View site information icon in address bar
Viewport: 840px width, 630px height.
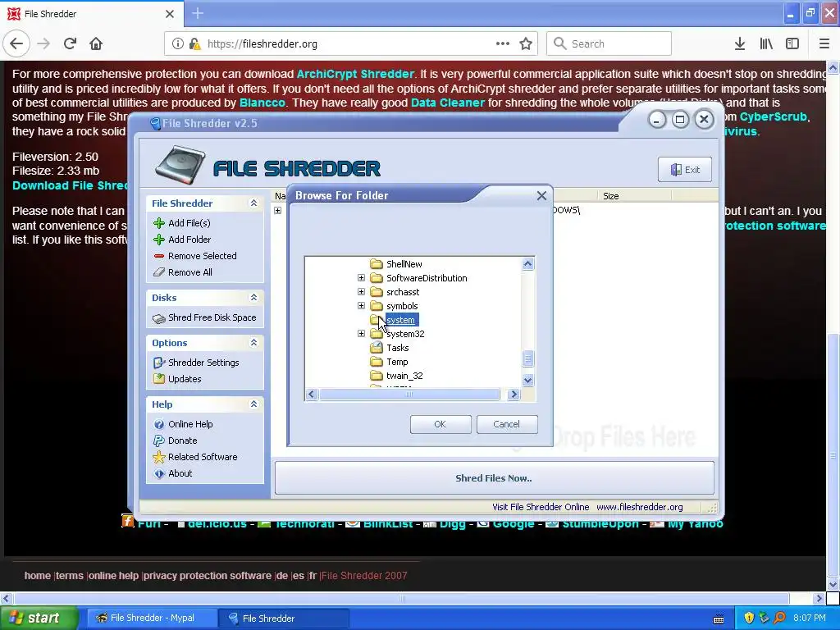(x=177, y=43)
